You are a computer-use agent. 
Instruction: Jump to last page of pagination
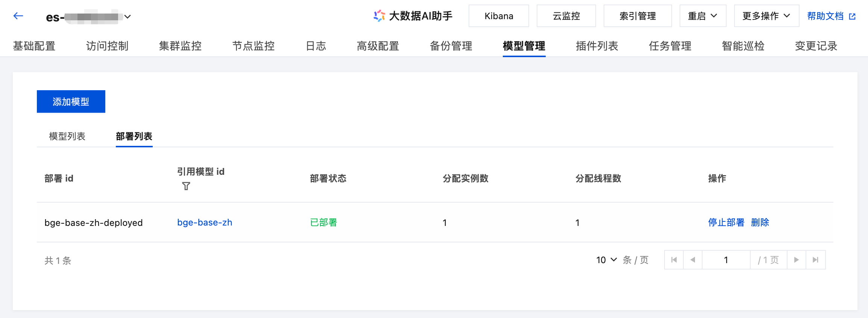(x=815, y=260)
